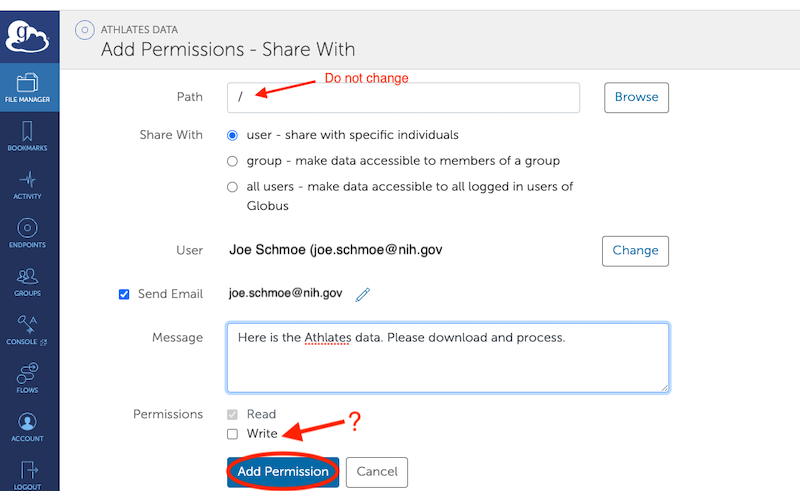Viewport: 800px width, 500px height.
Task: Uncheck the Send Email checkbox
Action: tap(124, 294)
